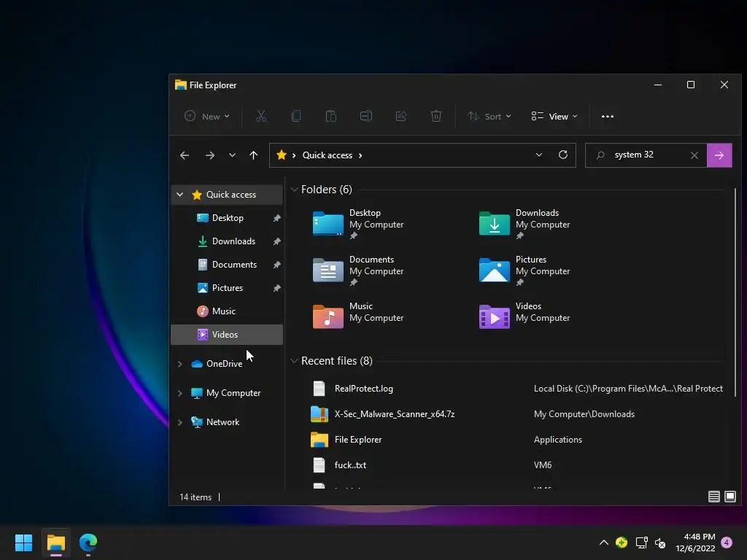The height and width of the screenshot is (560, 747).
Task: Click the Delete trash can icon
Action: (x=436, y=116)
